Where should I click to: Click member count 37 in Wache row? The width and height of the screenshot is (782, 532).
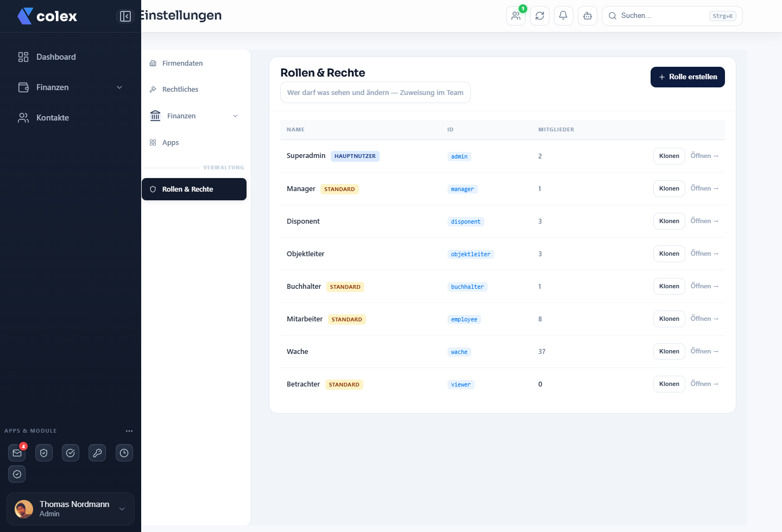click(x=542, y=352)
